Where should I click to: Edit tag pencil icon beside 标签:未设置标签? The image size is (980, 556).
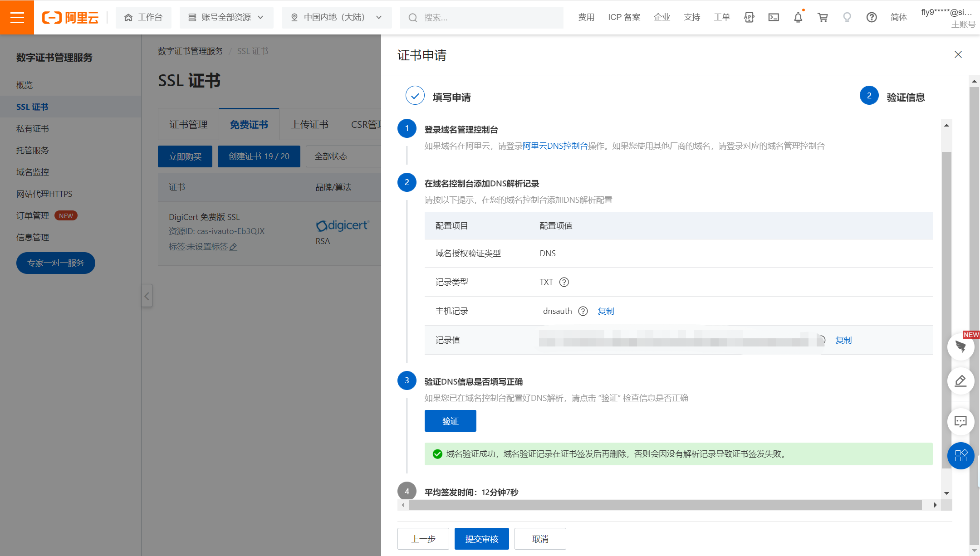pyautogui.click(x=234, y=247)
